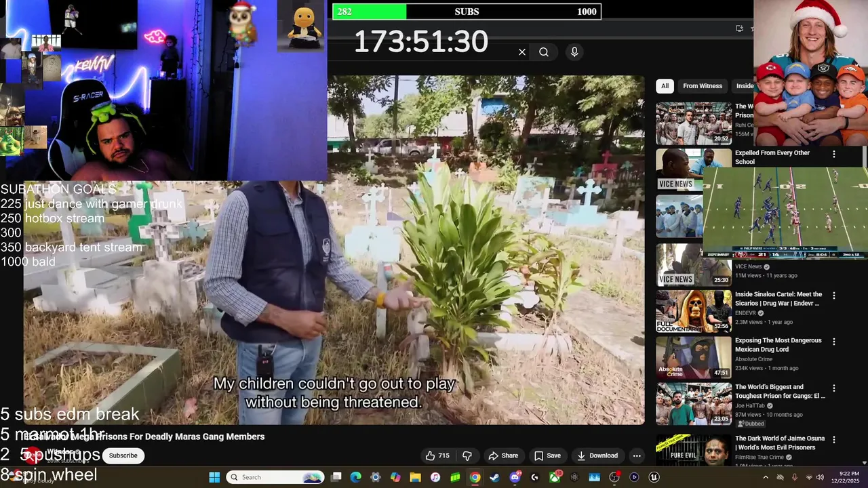Open options for 'The Dark World of Jaime Osuna'

(834, 440)
